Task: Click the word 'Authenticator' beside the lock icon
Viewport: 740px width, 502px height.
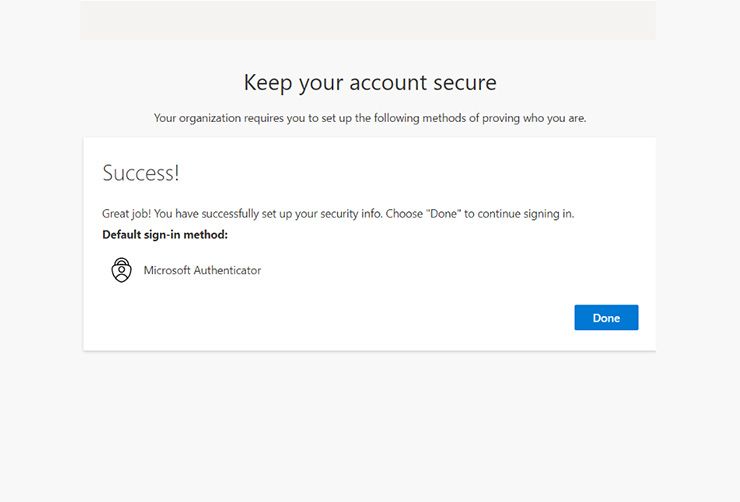Action: (227, 270)
